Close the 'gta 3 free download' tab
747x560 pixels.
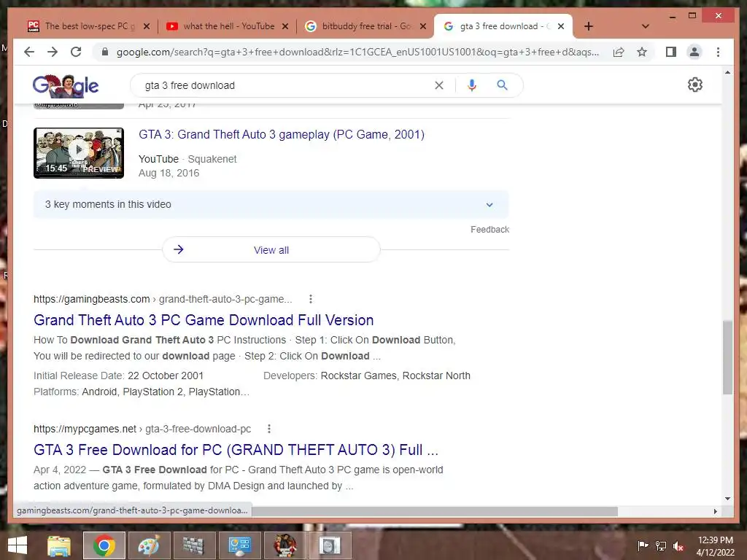[561, 26]
